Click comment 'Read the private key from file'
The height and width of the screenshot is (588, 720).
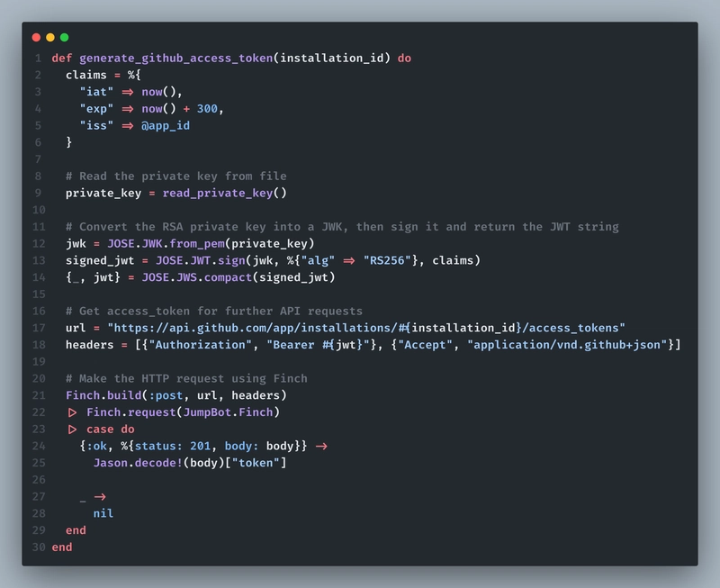coord(175,176)
